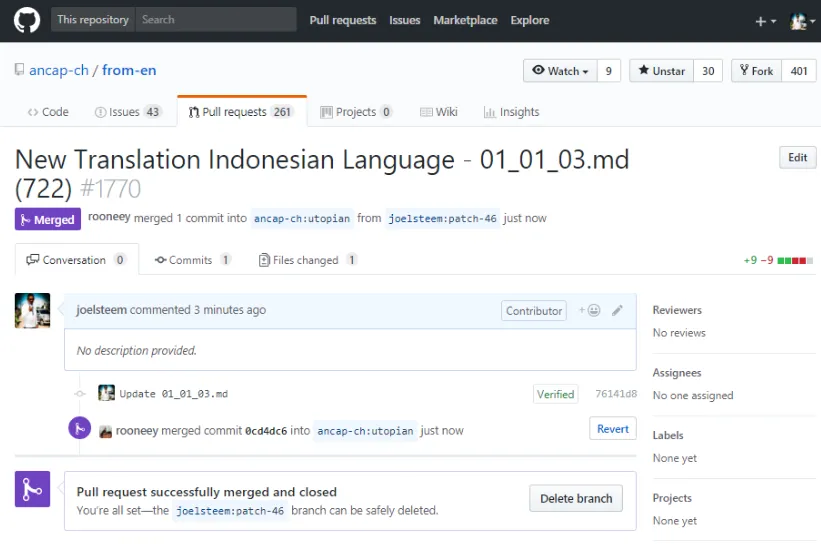The image size is (821, 544).
Task: Click the purple Merged status badge
Action: click(x=48, y=219)
